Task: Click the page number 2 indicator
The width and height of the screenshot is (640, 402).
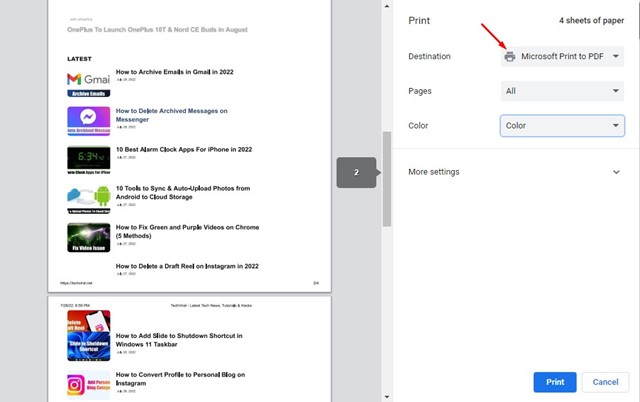Action: pos(356,173)
